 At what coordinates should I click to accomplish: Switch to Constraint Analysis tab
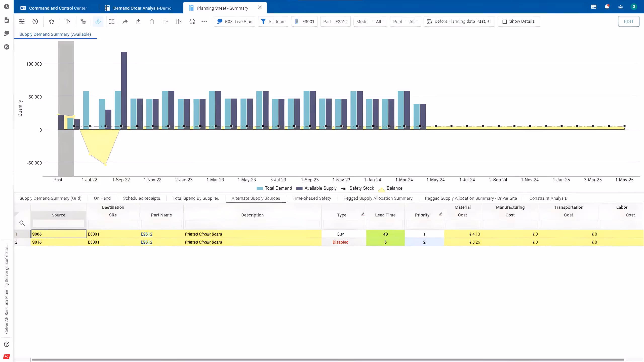coord(548,198)
